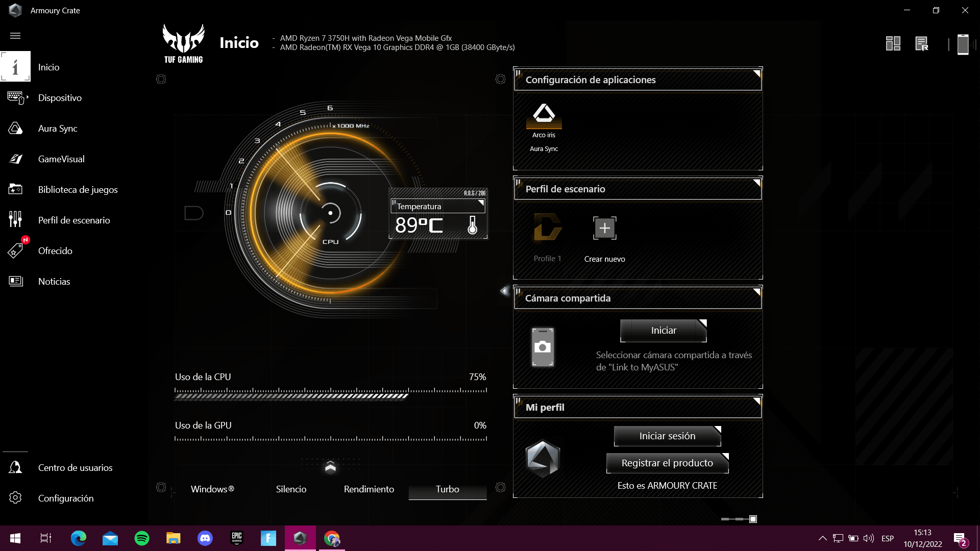Open Windows Start menu

[x=15, y=538]
